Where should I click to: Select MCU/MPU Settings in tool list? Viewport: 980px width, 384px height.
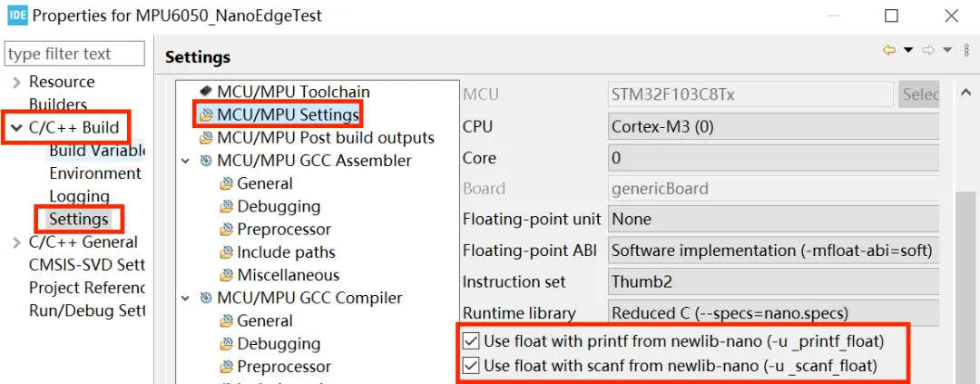click(x=286, y=114)
